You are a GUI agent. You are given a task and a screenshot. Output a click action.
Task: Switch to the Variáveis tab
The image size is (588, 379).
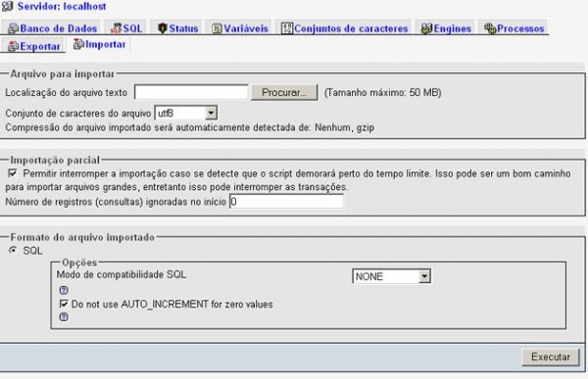point(240,28)
